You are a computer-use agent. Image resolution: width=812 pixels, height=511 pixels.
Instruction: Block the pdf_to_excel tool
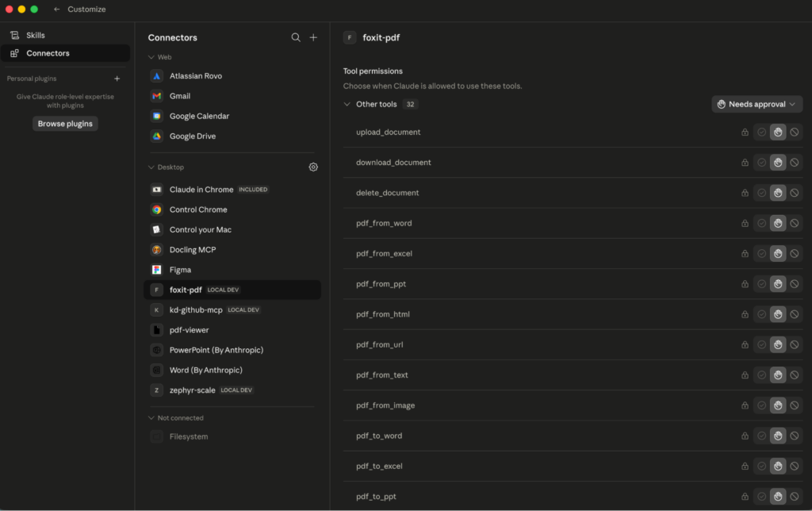pyautogui.click(x=795, y=467)
